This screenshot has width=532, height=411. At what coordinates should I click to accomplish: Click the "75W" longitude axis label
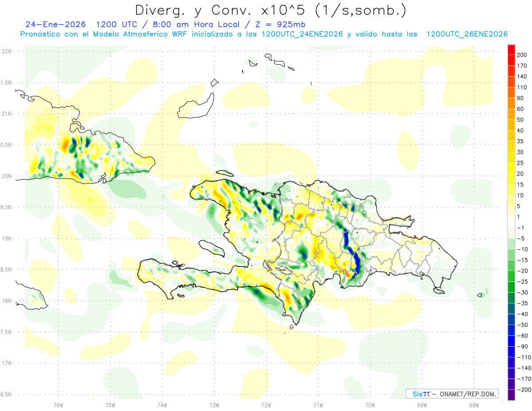click(x=110, y=405)
